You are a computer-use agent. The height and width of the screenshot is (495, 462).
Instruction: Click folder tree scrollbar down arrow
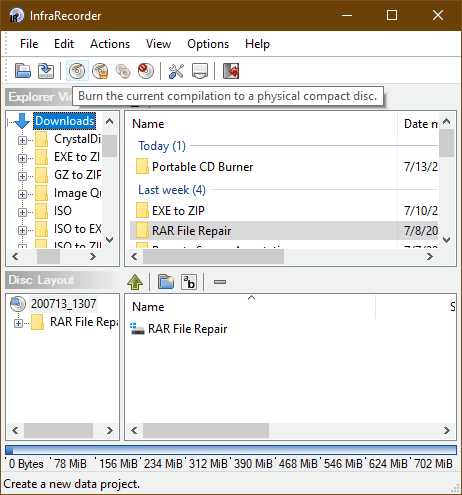(x=109, y=240)
